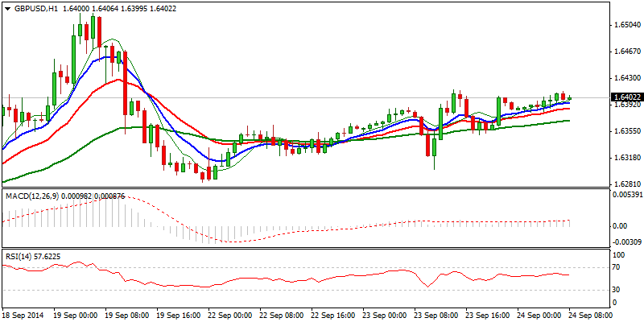Select the RSI scale level 100
Image resolution: width=644 pixels, height=322 pixels.
[619, 255]
